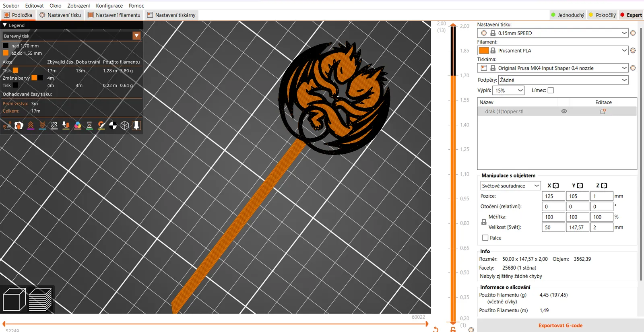The image size is (644, 332).
Task: Open the Barevný tisk legend view dropdown
Action: [72, 36]
